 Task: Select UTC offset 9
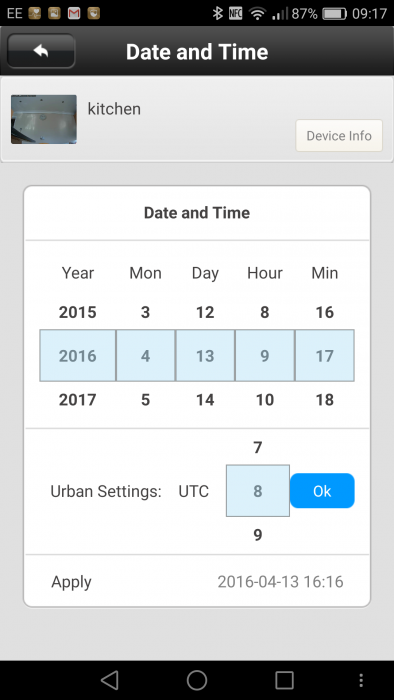coord(257,535)
